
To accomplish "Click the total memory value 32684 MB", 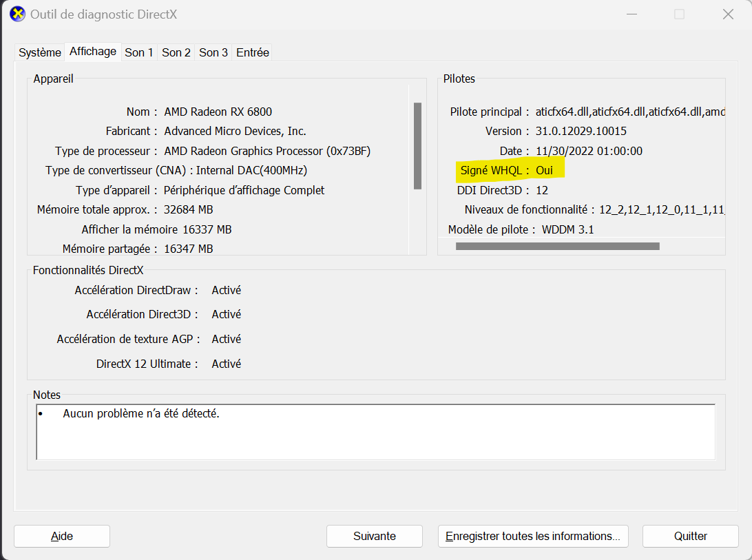I will (188, 209).
